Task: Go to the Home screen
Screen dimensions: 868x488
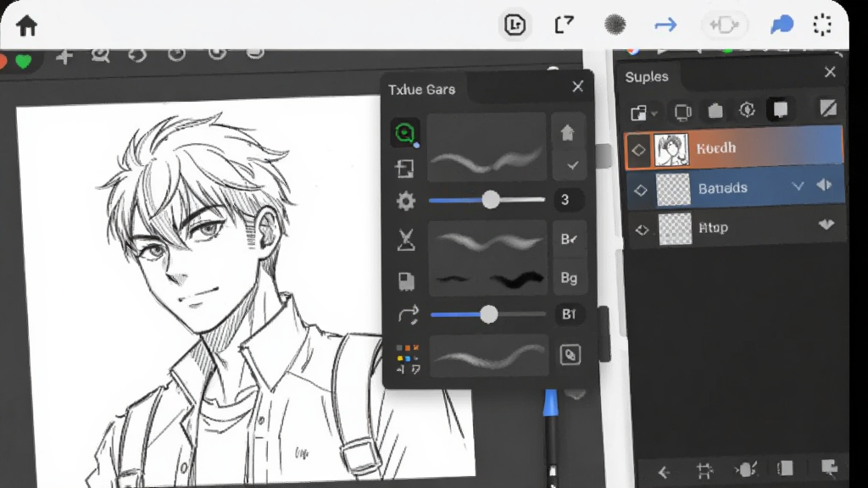Action: pos(26,25)
